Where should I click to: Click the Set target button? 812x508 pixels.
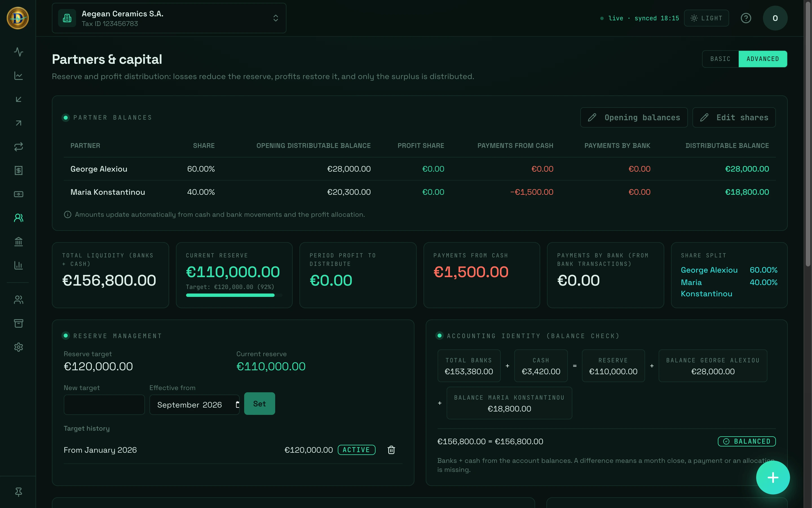tap(259, 404)
